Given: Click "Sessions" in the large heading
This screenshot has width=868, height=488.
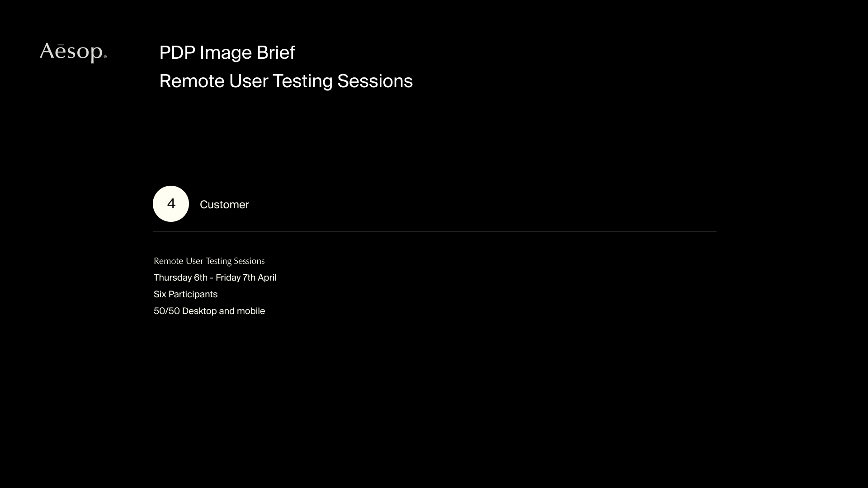Looking at the screenshot, I should (x=375, y=81).
